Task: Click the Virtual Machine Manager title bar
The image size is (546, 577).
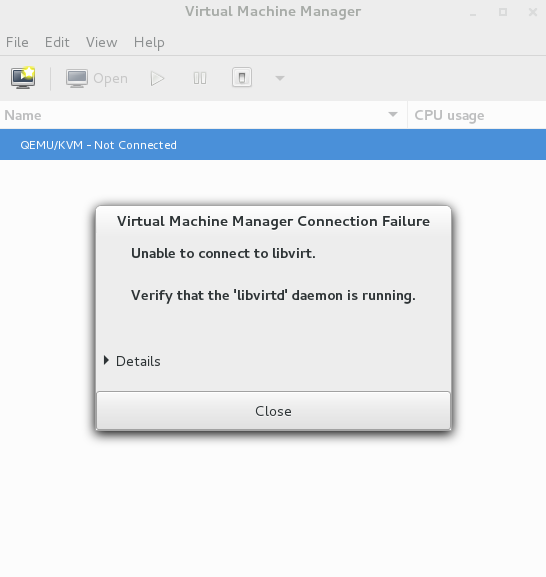Action: pos(273,11)
